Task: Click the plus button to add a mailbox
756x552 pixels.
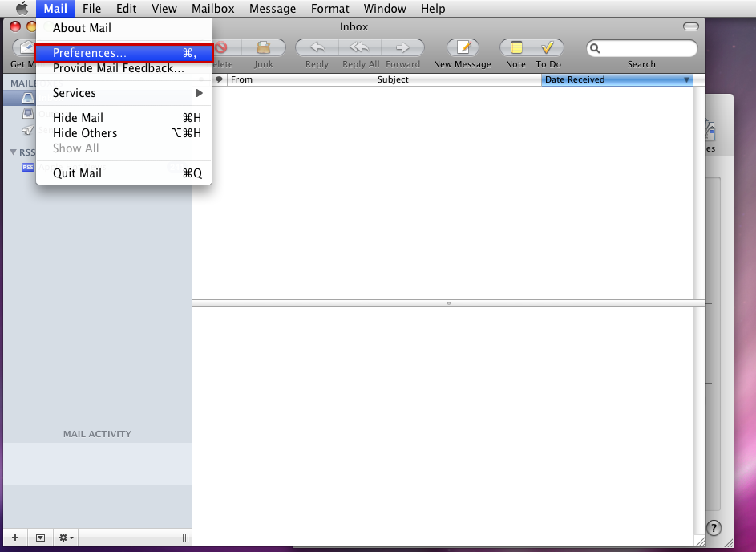Action: coord(15,538)
